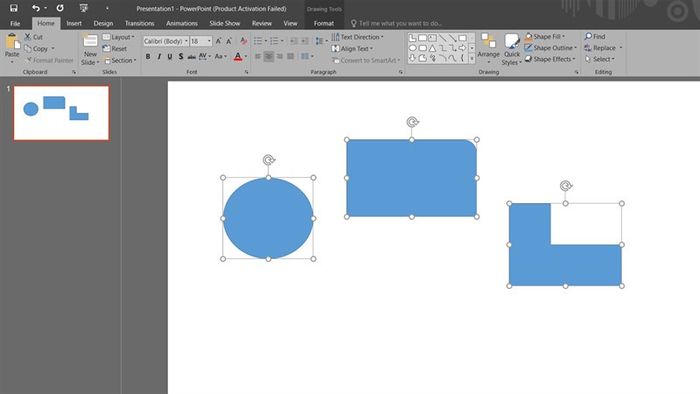
Task: Open the Format tab under Drawing Tools
Action: point(324,23)
